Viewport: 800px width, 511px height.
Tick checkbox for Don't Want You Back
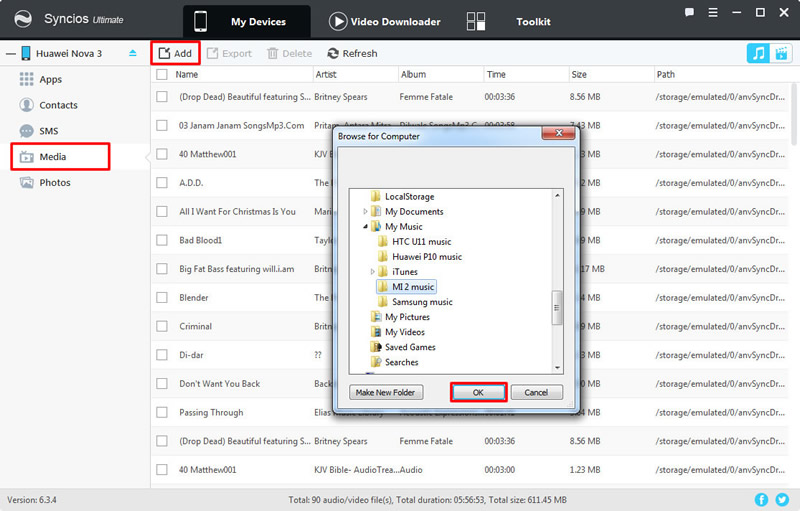pyautogui.click(x=162, y=384)
